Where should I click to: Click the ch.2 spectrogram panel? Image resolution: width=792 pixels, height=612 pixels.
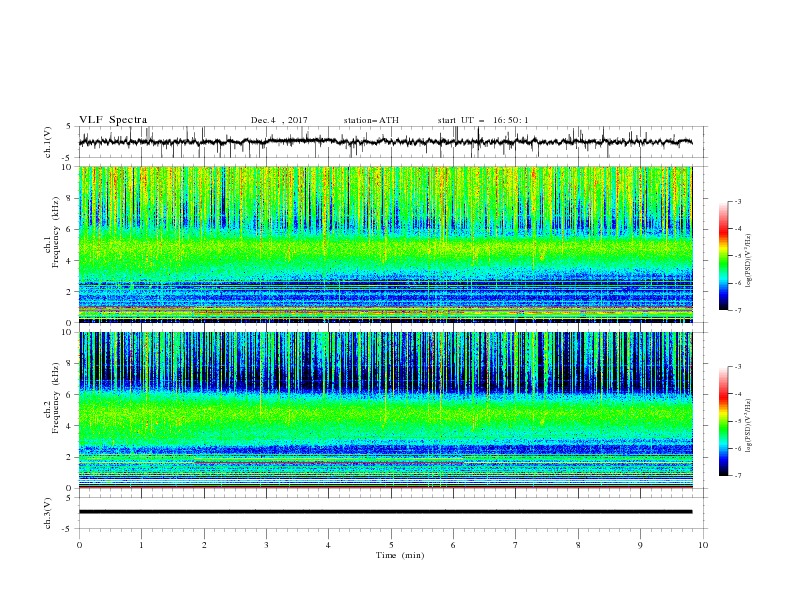tap(385, 410)
